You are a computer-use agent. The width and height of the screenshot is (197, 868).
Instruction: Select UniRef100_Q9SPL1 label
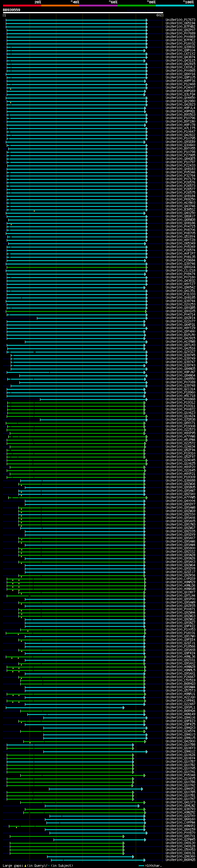point(180,708)
